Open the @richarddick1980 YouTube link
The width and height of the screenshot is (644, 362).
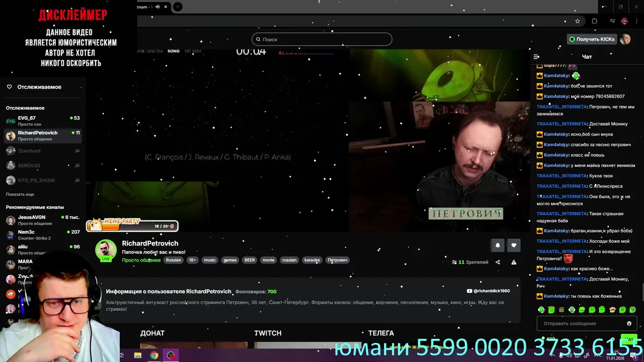[x=492, y=291]
